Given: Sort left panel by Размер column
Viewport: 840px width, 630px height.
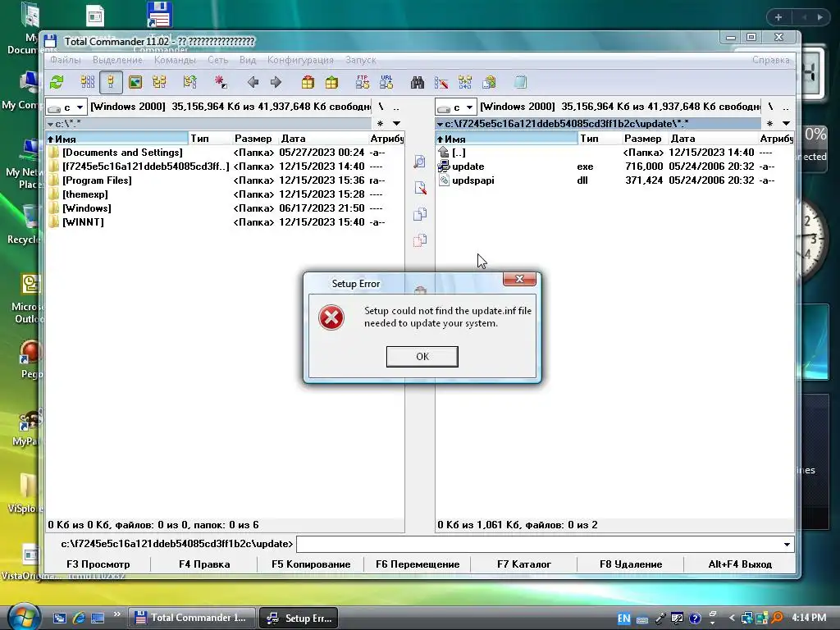Looking at the screenshot, I should click(x=253, y=138).
